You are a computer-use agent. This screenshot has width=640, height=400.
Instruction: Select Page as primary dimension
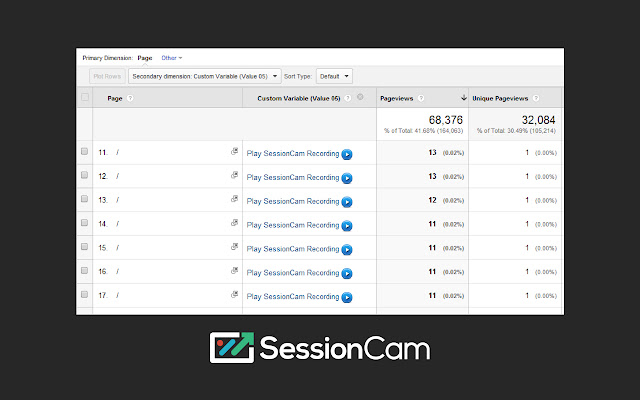pyautogui.click(x=144, y=58)
